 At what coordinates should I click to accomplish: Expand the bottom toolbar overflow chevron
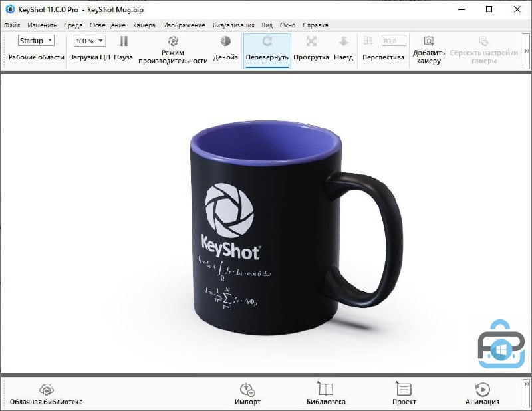tap(527, 393)
